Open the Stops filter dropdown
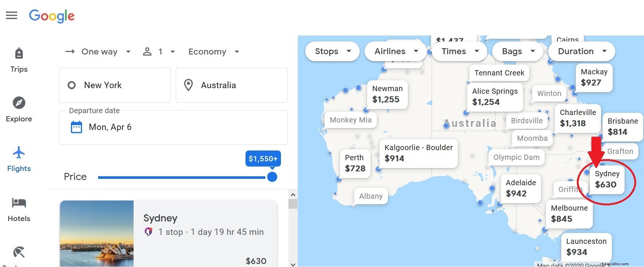644x267 pixels. [x=331, y=51]
